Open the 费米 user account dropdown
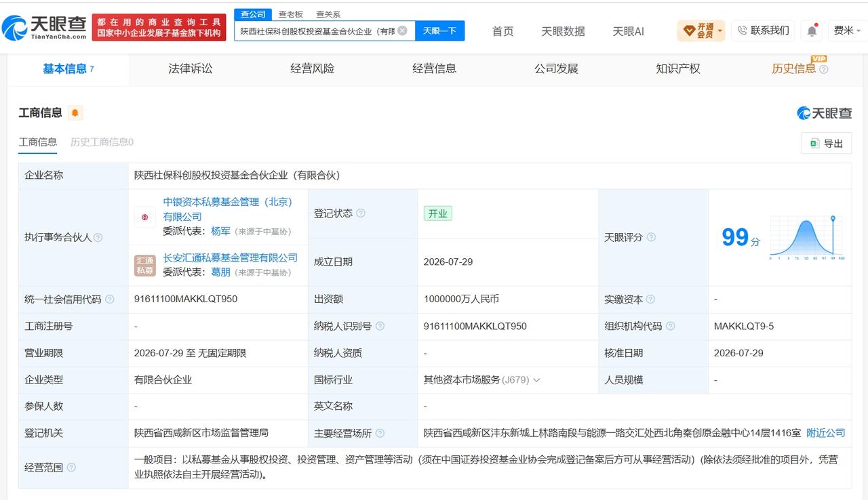 [847, 30]
